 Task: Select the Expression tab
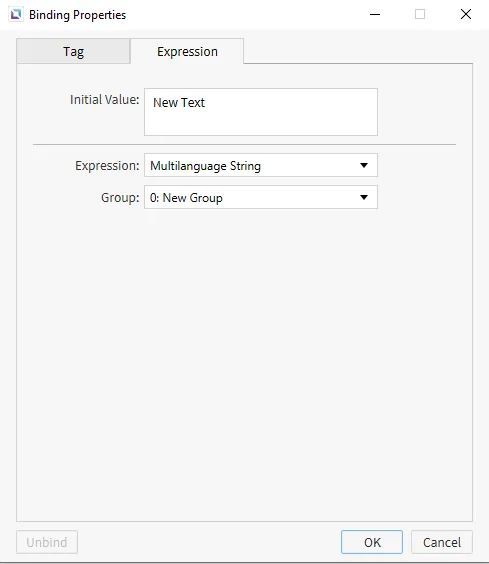pos(187,51)
